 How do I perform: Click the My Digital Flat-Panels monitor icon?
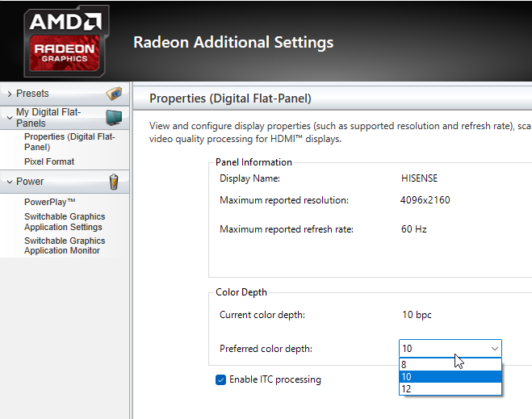(114, 118)
